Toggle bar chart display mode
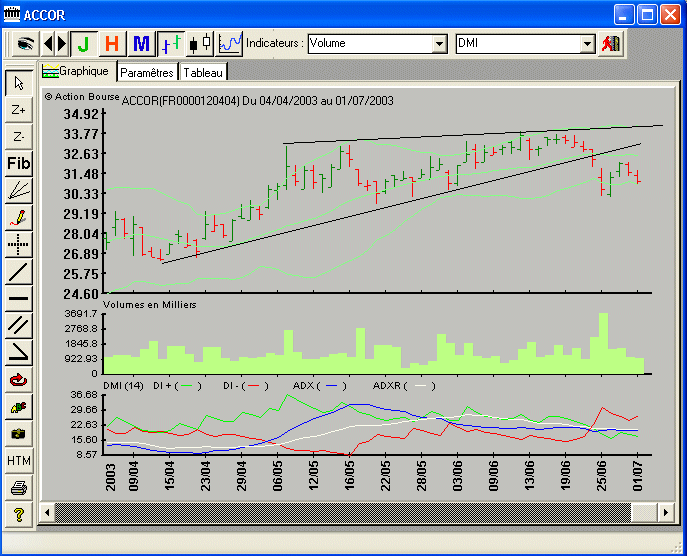 (171, 44)
